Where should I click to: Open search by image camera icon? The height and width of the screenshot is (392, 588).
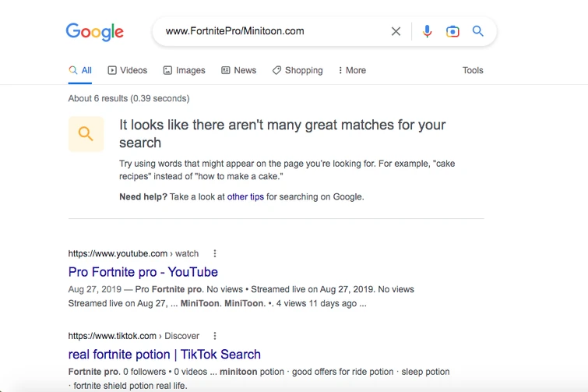[x=452, y=32]
